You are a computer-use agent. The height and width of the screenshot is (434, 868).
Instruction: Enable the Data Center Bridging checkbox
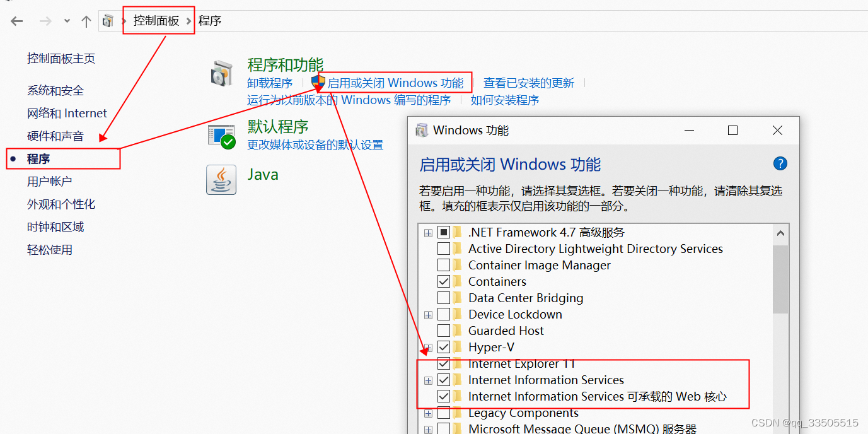(444, 298)
